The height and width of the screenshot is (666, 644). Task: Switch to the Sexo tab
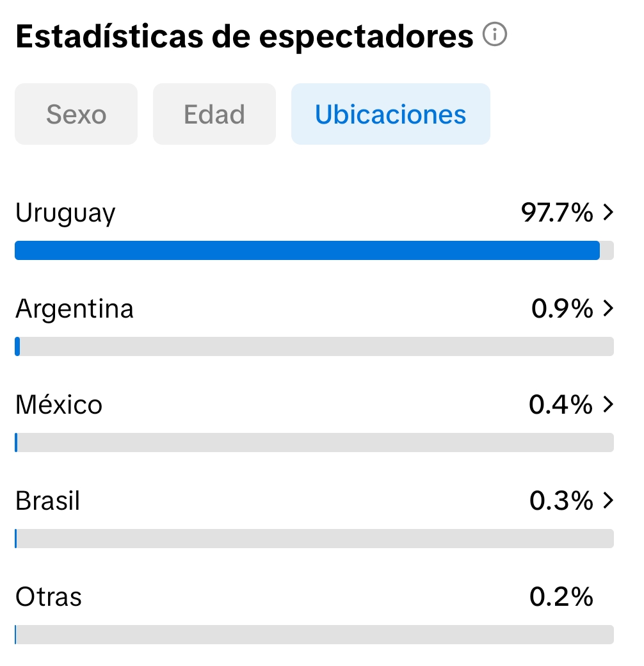coord(76,115)
